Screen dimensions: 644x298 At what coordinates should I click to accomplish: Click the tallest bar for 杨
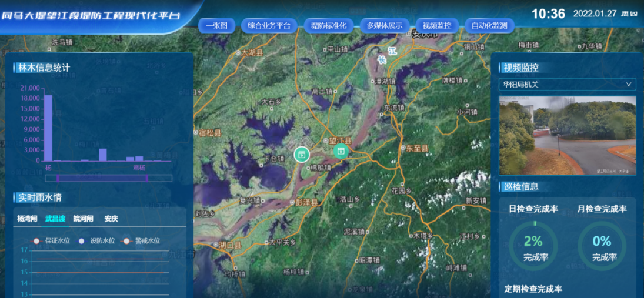pos(48,128)
